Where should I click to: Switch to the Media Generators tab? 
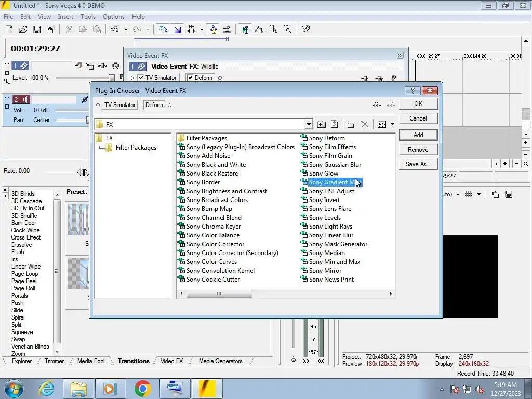click(220, 361)
